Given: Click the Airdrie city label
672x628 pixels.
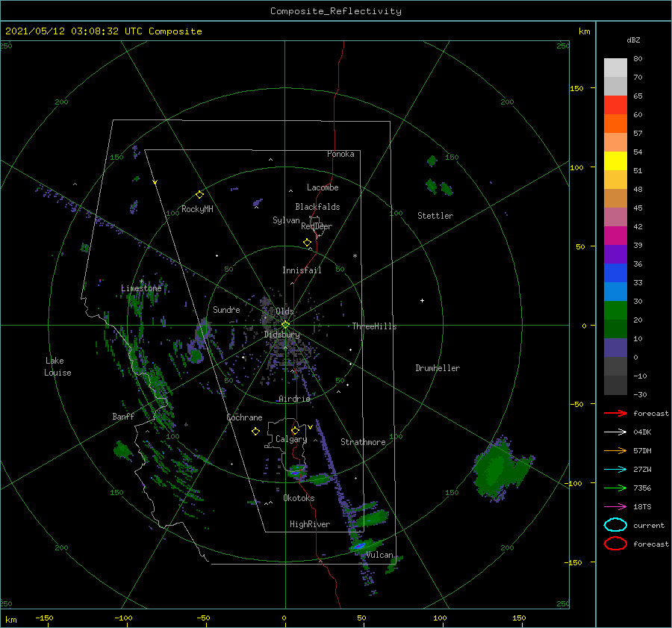Looking at the screenshot, I should coord(294,399).
